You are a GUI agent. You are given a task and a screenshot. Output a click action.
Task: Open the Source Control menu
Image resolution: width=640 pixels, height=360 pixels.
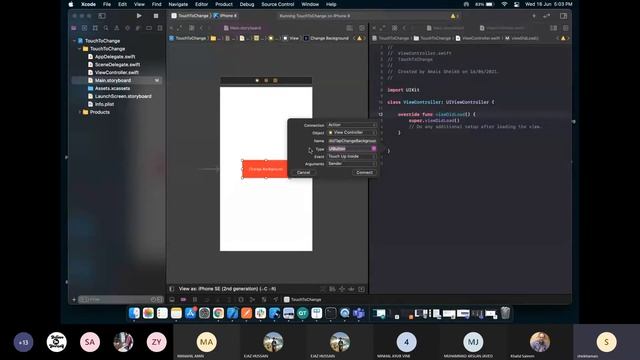(x=278, y=4)
